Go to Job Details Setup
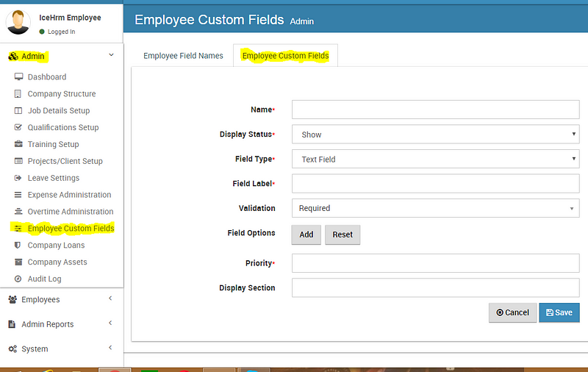Image resolution: width=588 pixels, height=372 pixels. coord(59,110)
